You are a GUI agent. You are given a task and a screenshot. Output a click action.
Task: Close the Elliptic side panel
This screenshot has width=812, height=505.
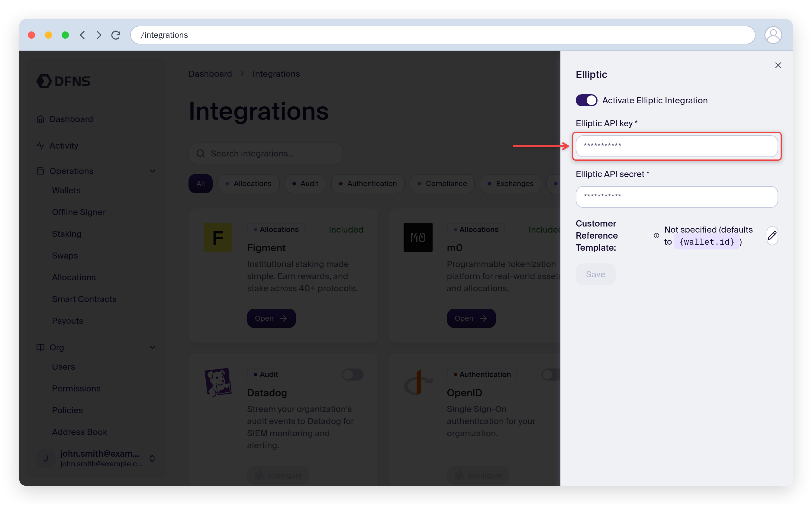pyautogui.click(x=778, y=65)
